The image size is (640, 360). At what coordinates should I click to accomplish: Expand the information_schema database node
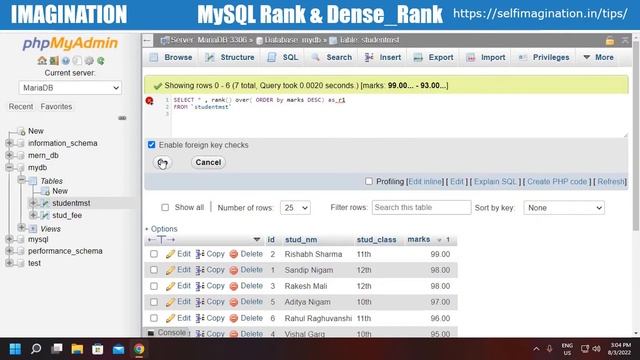pyautogui.click(x=9, y=143)
